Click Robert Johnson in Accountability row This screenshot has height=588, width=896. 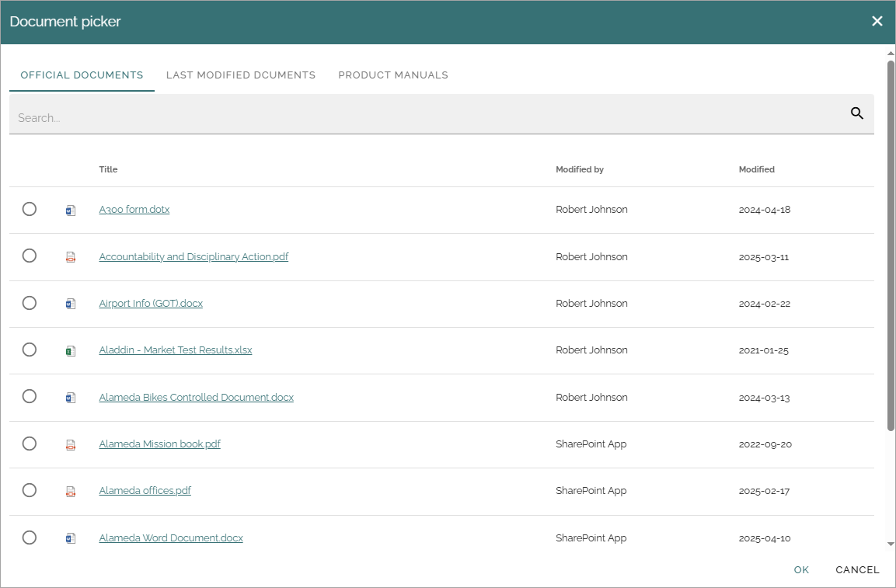pos(591,257)
